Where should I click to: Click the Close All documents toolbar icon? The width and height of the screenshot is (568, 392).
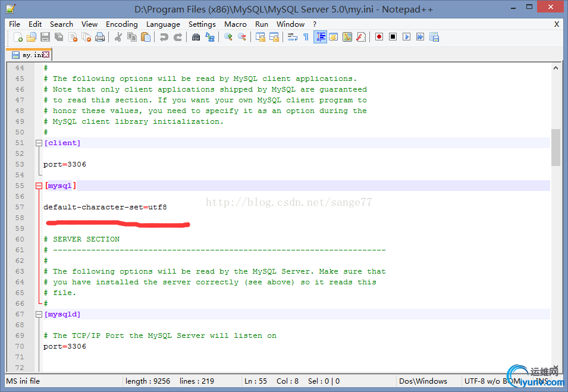tap(86, 37)
